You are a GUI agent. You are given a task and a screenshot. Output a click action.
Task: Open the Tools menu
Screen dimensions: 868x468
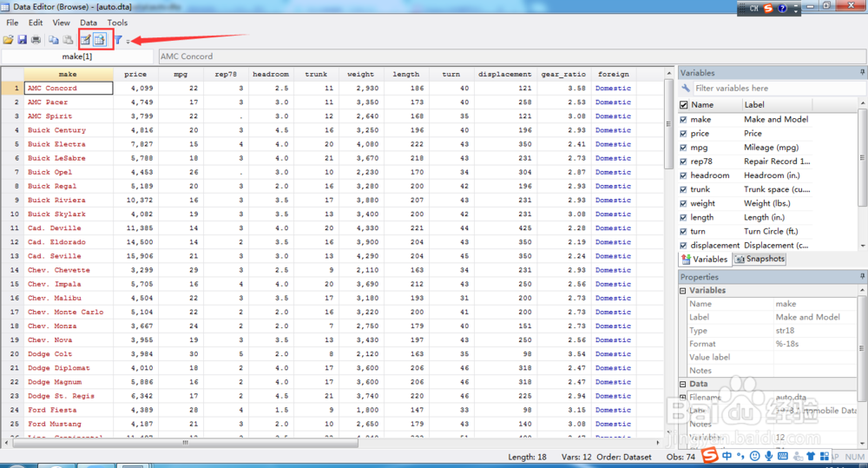point(117,23)
